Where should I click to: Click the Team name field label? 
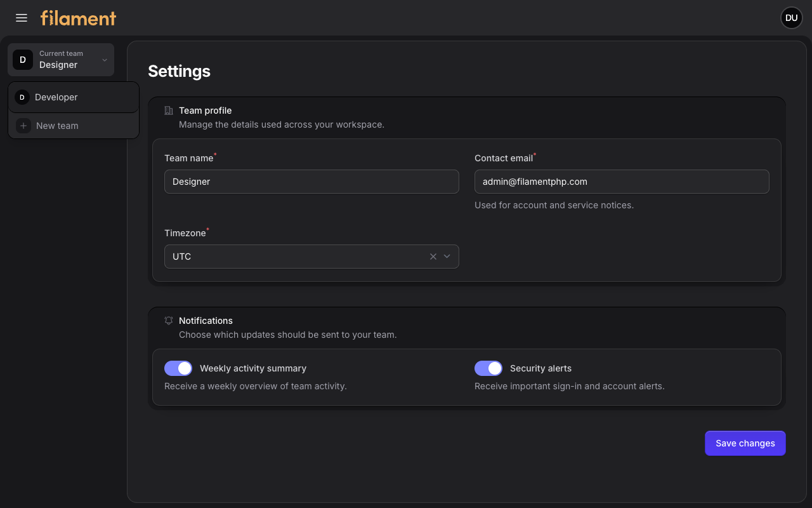tap(189, 158)
